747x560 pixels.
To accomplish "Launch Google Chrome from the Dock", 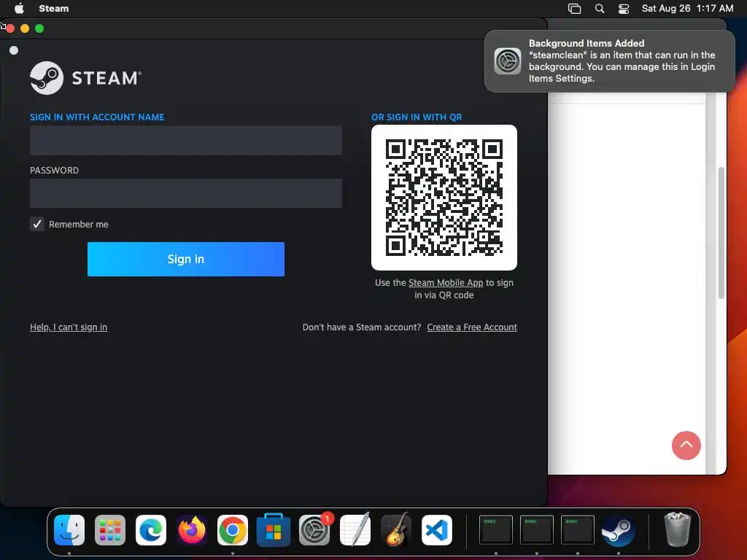I will 233,530.
